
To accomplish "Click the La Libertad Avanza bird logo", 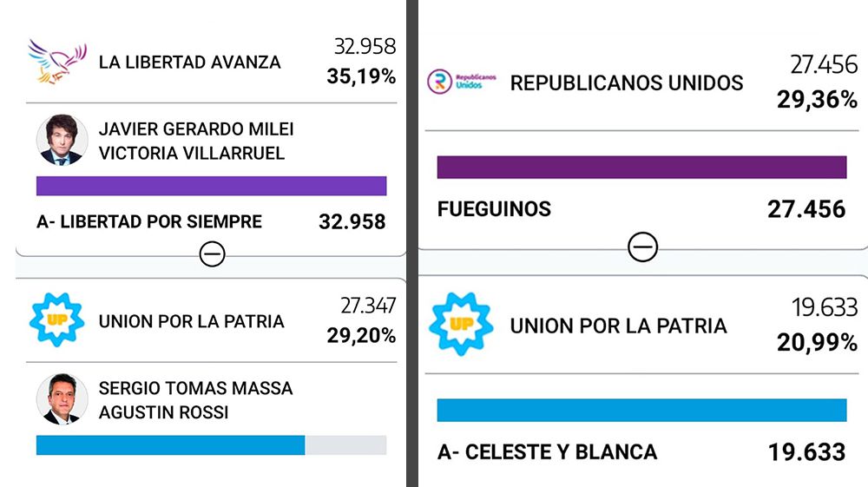I will [57, 61].
